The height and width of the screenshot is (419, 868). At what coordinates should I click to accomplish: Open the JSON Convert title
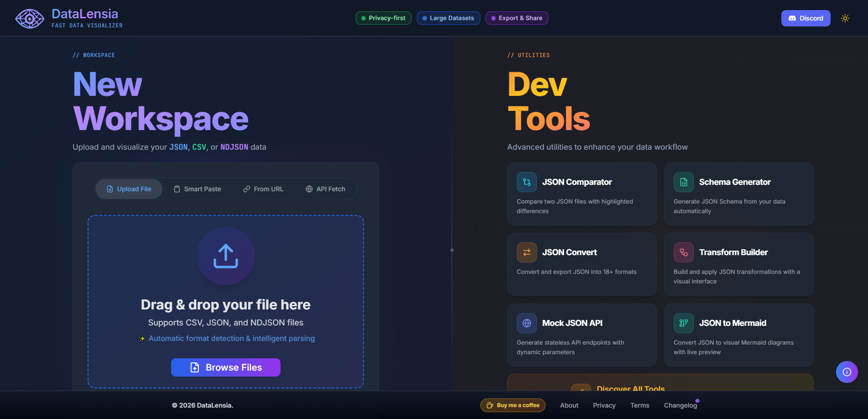(569, 252)
